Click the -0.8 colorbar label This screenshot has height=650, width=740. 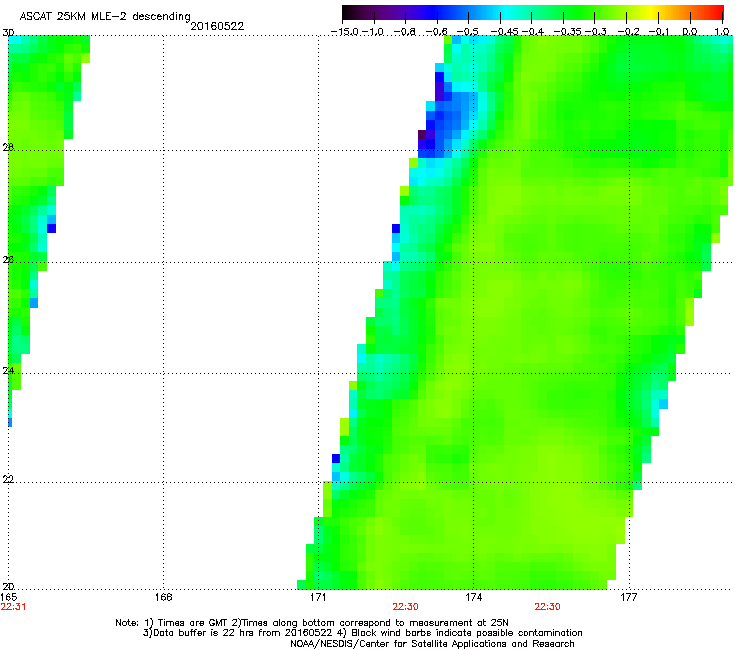pos(404,32)
